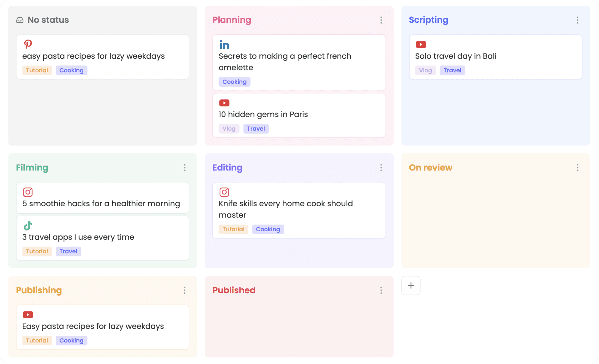Click the Cooking tag on the omelette card
The width and height of the screenshot is (599, 364).
(234, 82)
